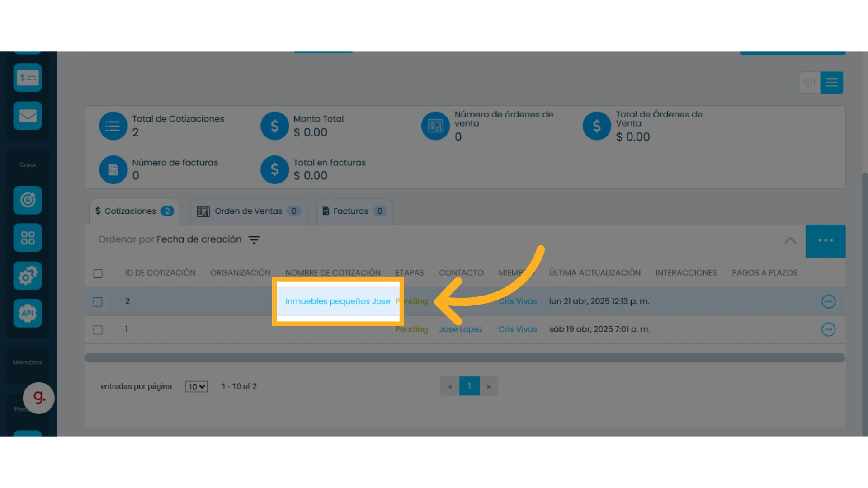Open the Jose Lopez contact link

pos(461,329)
